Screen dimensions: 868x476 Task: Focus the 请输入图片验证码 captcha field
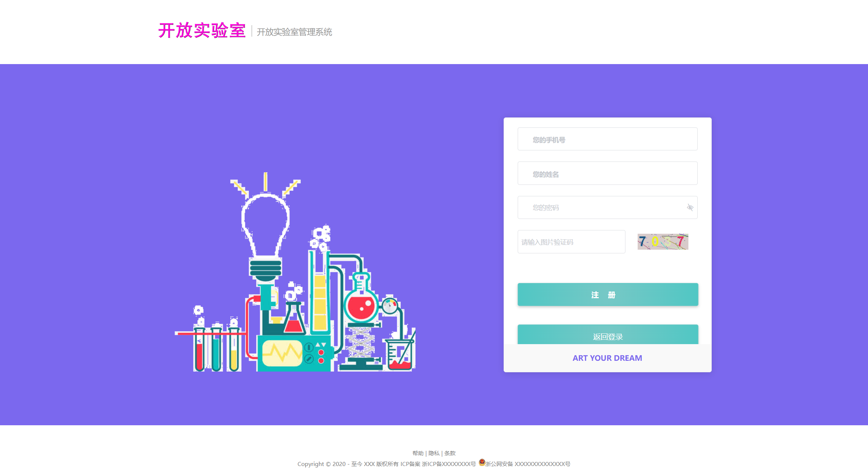571,242
